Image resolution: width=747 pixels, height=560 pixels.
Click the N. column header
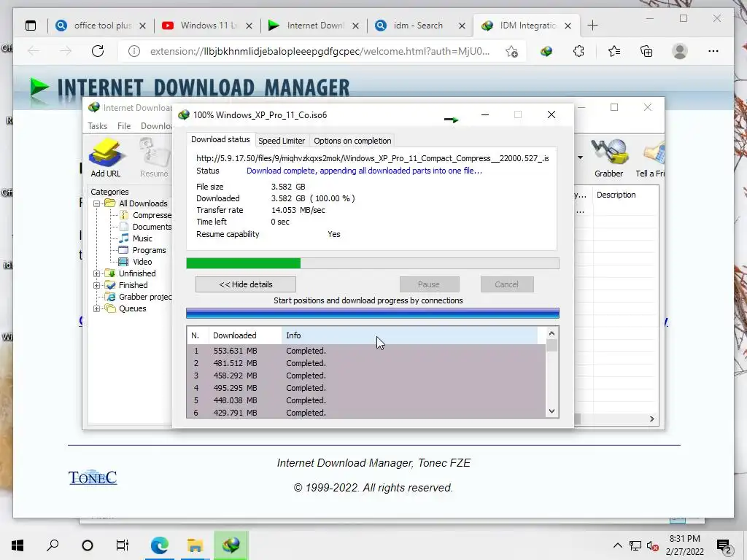coord(197,335)
